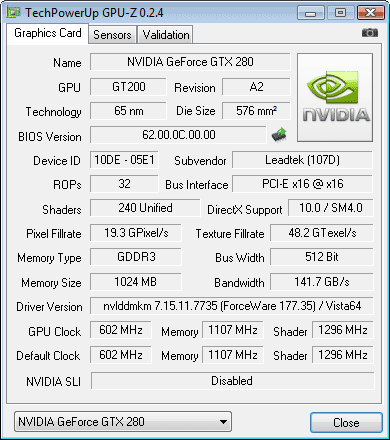Image resolution: width=390 pixels, height=440 pixels.
Task: Click the Bus Width value 512 Bit
Action: coord(322,257)
